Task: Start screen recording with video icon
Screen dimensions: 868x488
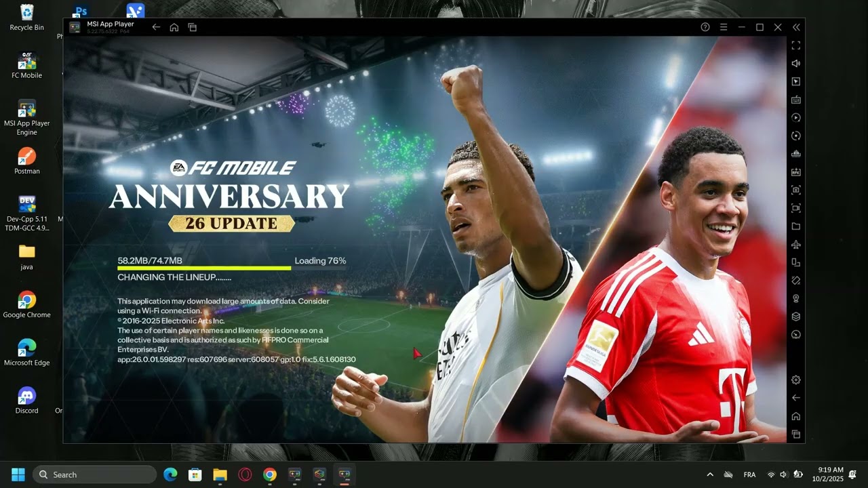Action: pos(796,208)
